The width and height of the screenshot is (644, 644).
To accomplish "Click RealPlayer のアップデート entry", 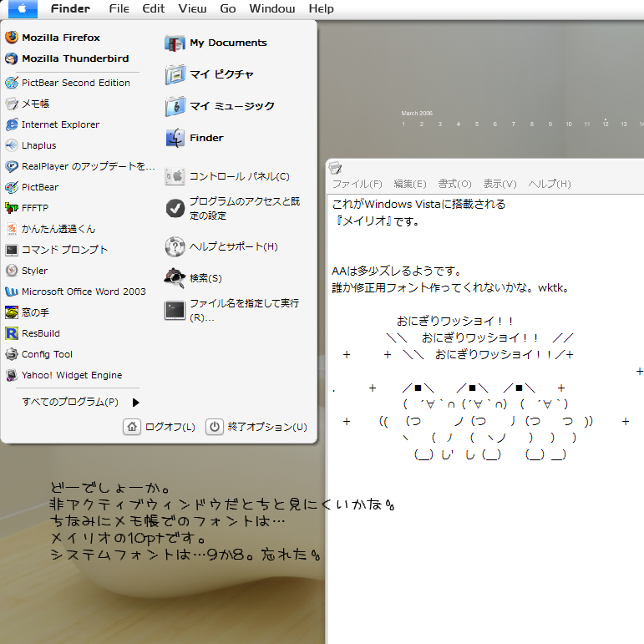I will click(x=80, y=166).
